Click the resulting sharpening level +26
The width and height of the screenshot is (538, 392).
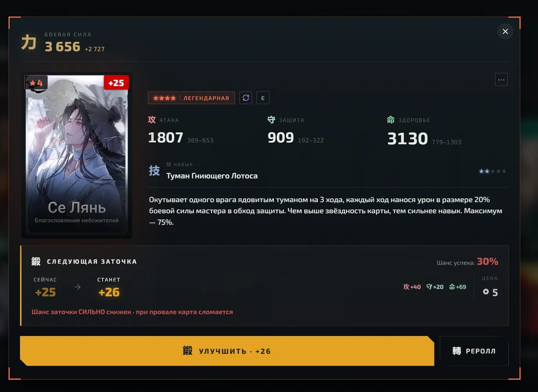coord(109,292)
